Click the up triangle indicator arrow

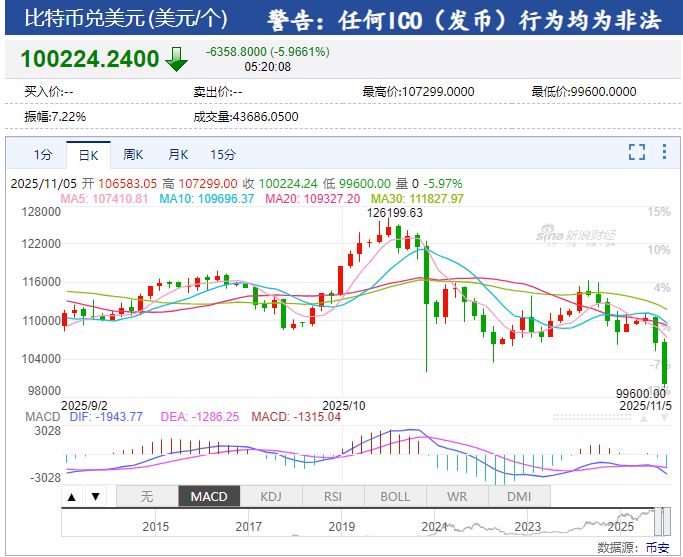coord(72,496)
